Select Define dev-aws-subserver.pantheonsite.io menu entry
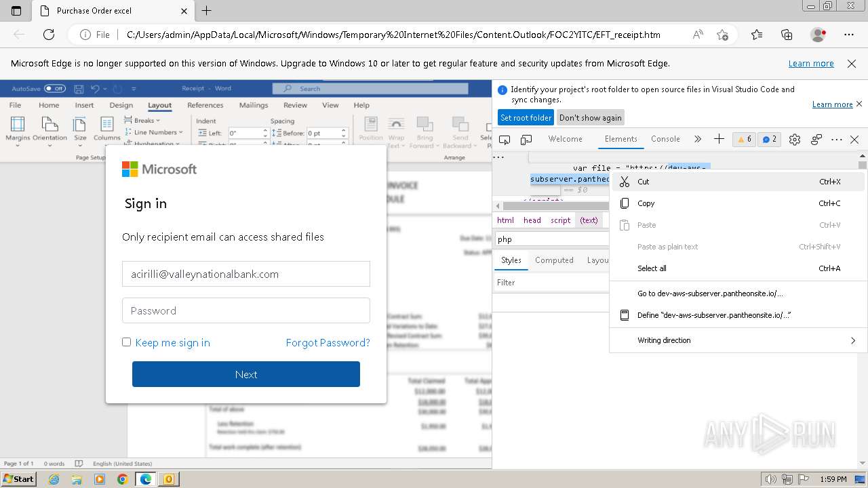Viewport: 868px width, 488px height. tap(738, 315)
